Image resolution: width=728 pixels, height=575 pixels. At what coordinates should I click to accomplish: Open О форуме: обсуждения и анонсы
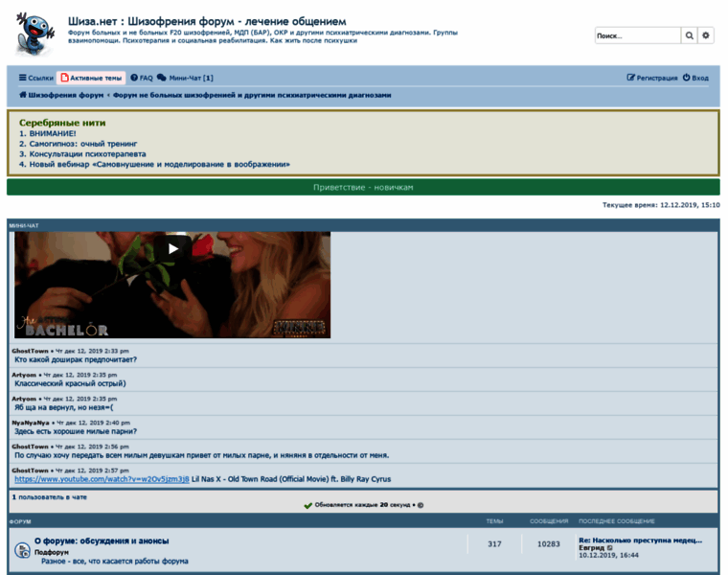[x=102, y=541]
